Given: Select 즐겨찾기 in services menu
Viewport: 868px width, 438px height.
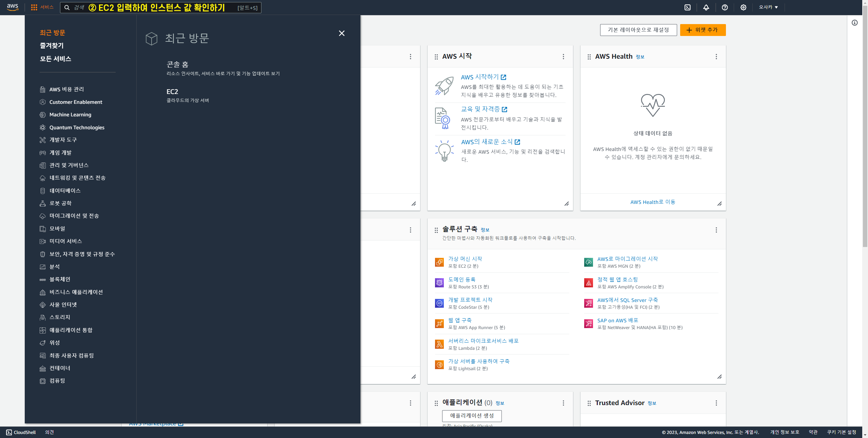Looking at the screenshot, I should (52, 45).
